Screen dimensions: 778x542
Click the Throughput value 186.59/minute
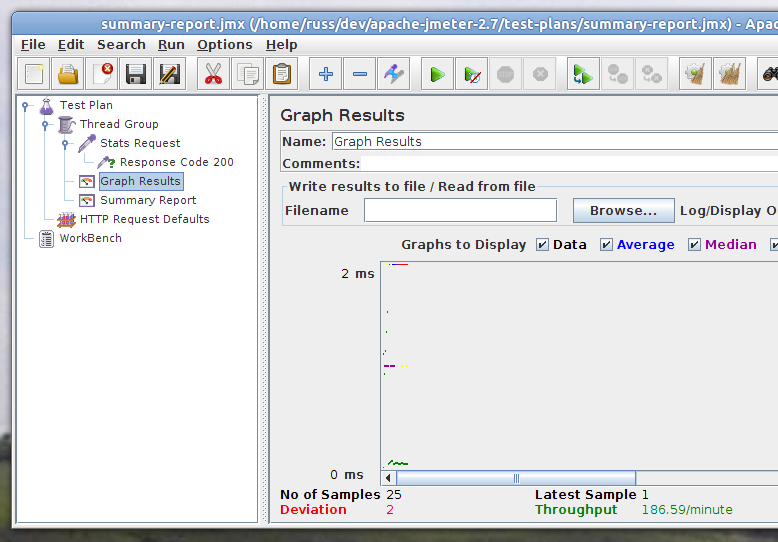[x=687, y=510]
